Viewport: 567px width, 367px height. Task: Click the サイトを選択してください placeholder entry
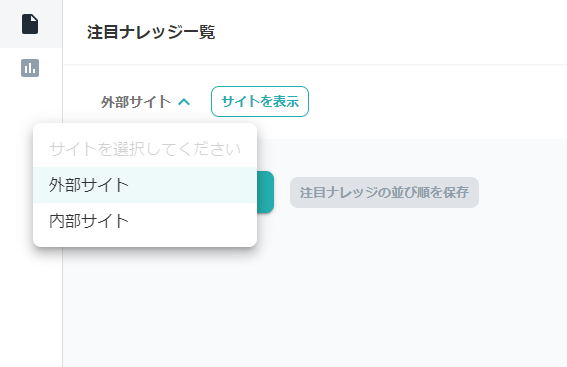(145, 149)
